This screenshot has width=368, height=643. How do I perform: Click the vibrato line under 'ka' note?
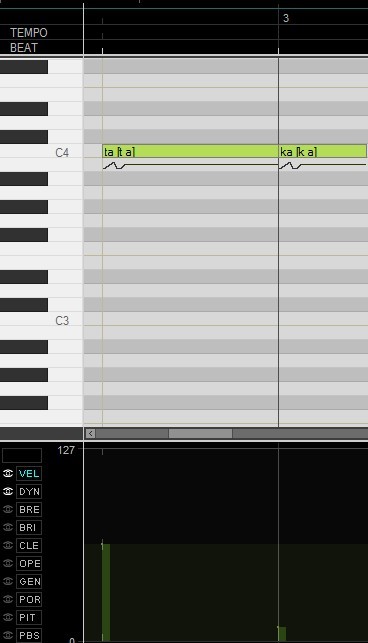322,165
